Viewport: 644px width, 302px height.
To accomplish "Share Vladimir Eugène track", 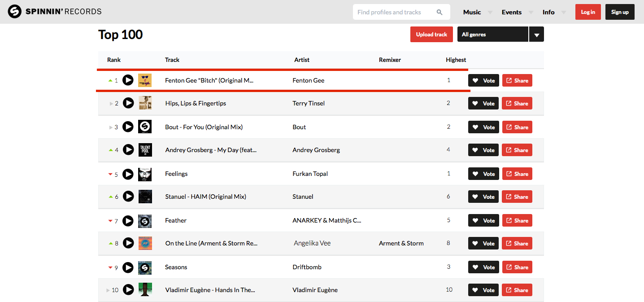I will point(517,290).
